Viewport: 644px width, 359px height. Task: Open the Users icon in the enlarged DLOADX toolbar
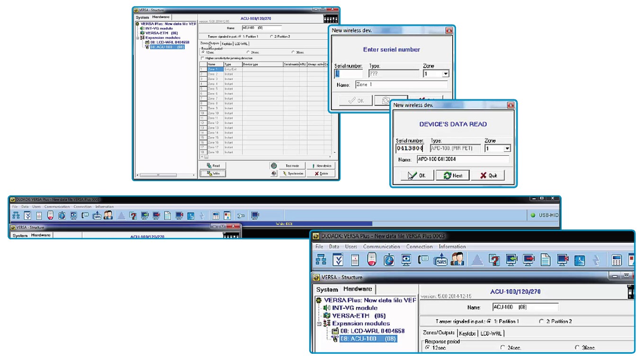pyautogui.click(x=457, y=260)
